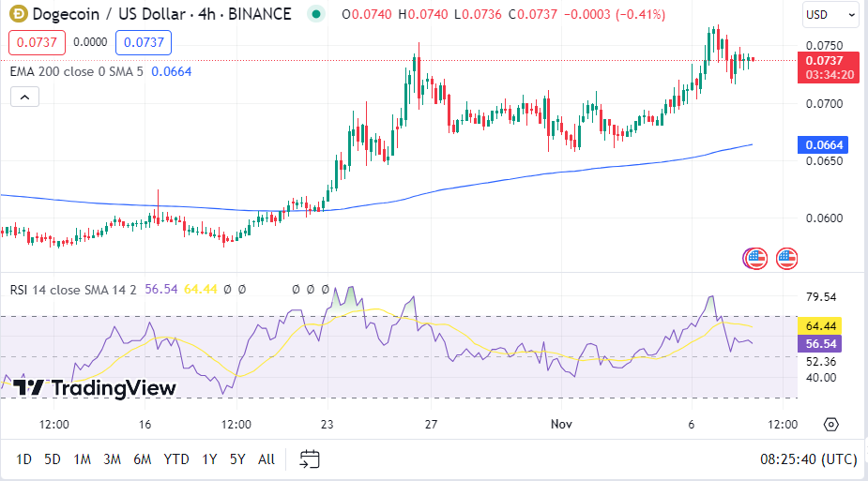868x481 pixels.
Task: Select the 1D time range
Action: [x=23, y=458]
